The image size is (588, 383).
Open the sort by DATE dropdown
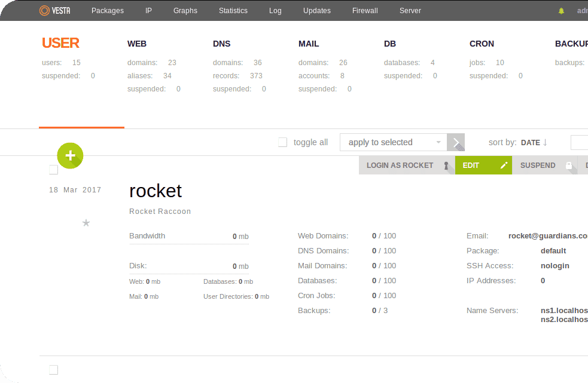(530, 143)
